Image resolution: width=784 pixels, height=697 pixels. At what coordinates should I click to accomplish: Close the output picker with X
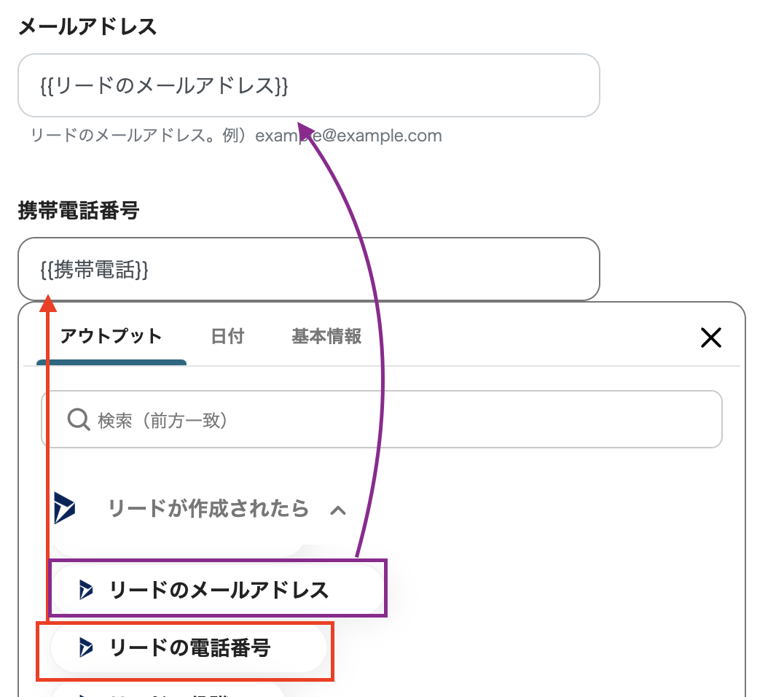pyautogui.click(x=710, y=337)
